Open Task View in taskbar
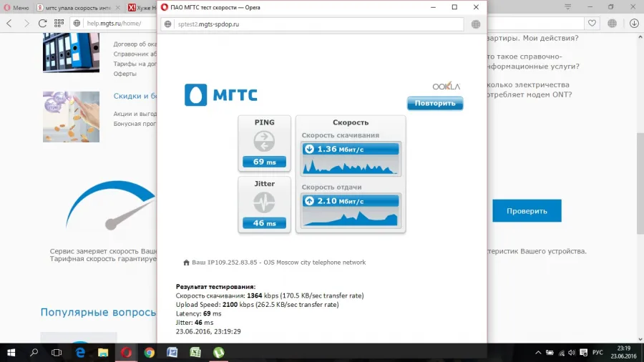The image size is (644, 362). tap(57, 353)
